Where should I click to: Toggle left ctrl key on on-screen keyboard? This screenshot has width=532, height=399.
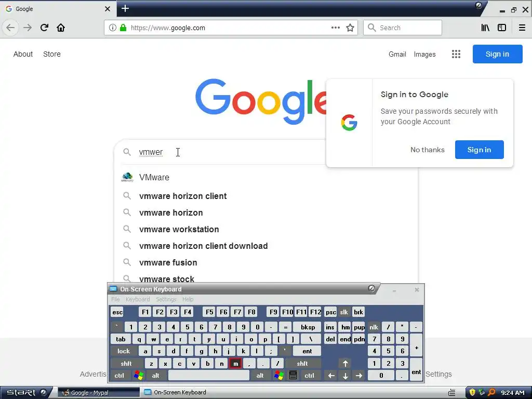pyautogui.click(x=119, y=376)
